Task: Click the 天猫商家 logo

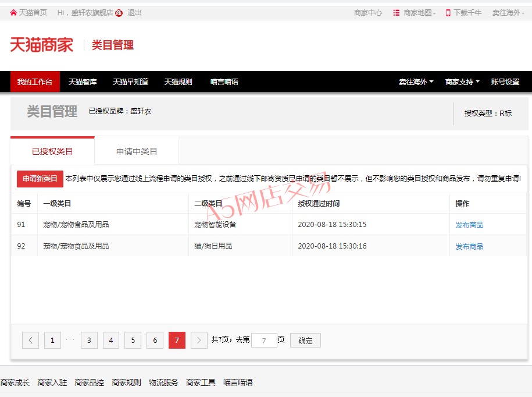Action: [42, 45]
